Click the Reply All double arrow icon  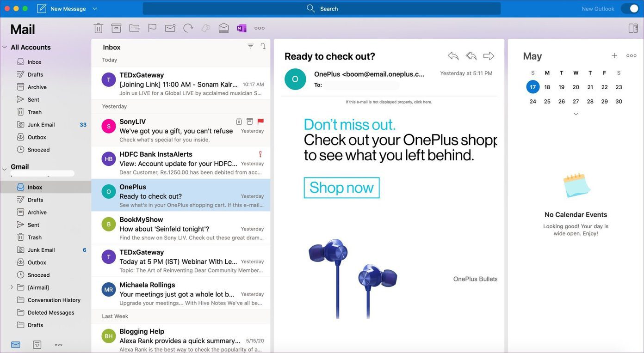pos(471,56)
